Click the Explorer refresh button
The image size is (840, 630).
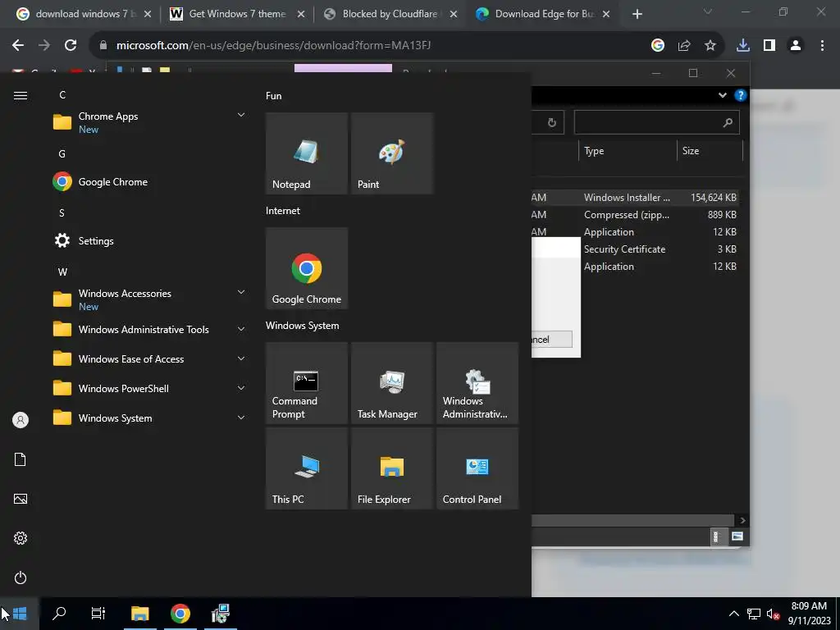[552, 123]
